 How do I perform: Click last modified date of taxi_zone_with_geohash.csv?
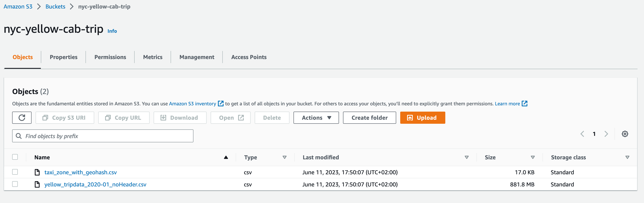click(350, 172)
